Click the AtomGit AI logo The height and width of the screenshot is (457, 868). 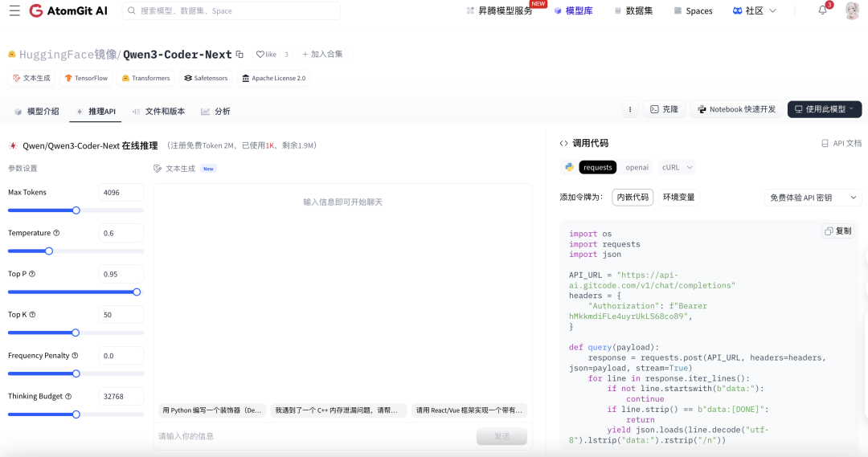[x=68, y=10]
